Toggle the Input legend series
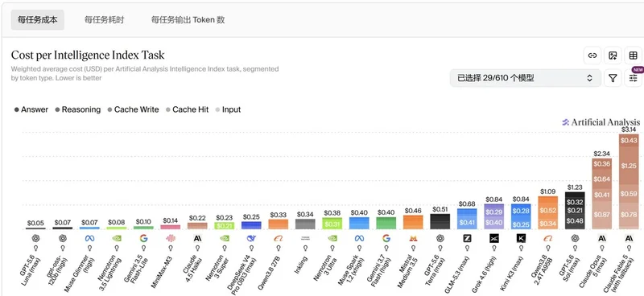Viewport: 644px width, 296px height. click(x=228, y=109)
